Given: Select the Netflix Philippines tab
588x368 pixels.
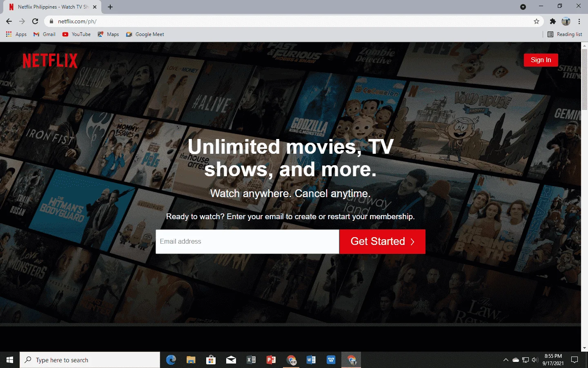Looking at the screenshot, I should 53,7.
